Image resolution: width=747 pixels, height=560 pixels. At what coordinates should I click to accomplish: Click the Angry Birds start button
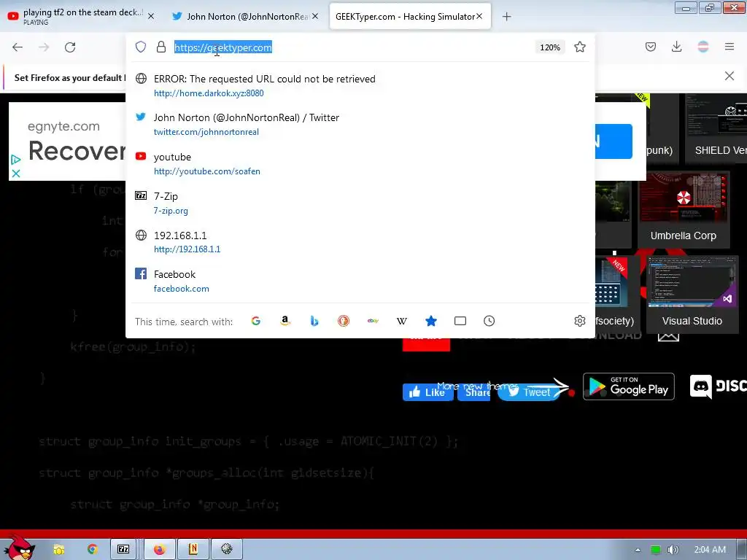click(x=19, y=548)
